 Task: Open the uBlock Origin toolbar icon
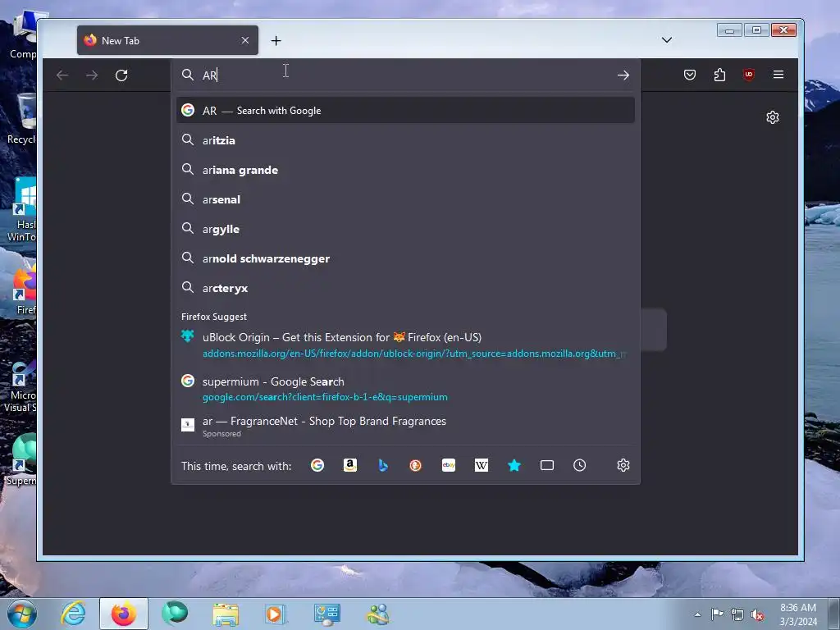pyautogui.click(x=749, y=75)
